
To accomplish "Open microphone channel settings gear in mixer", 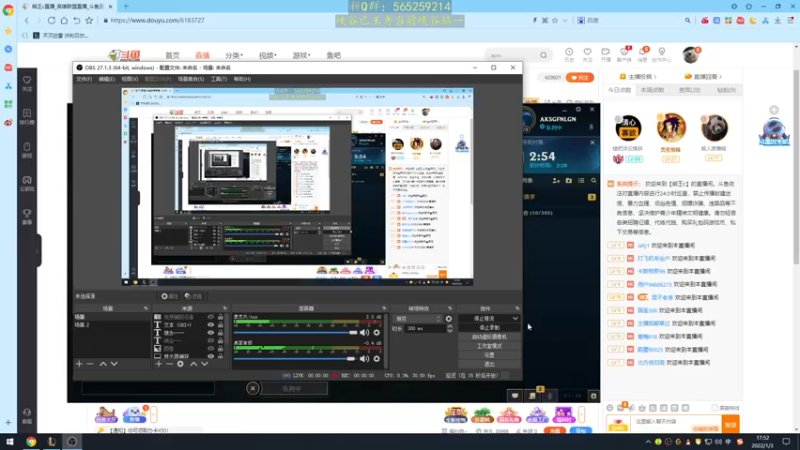I will point(377,333).
